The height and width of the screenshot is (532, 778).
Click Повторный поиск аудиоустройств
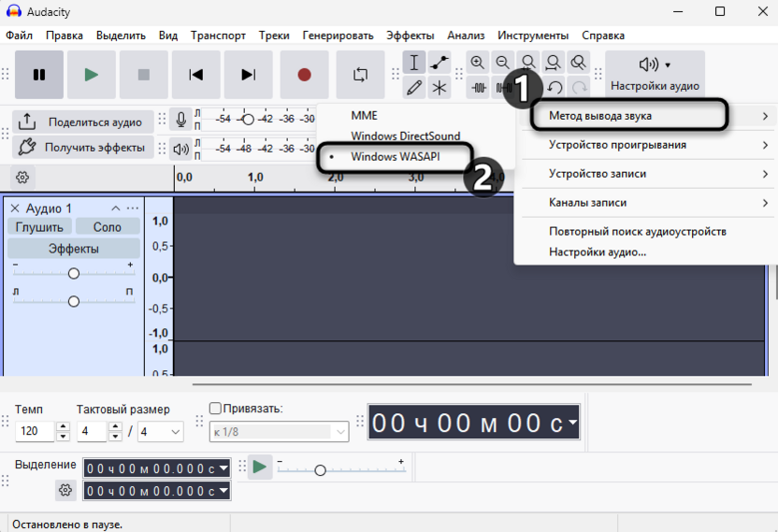pos(638,231)
